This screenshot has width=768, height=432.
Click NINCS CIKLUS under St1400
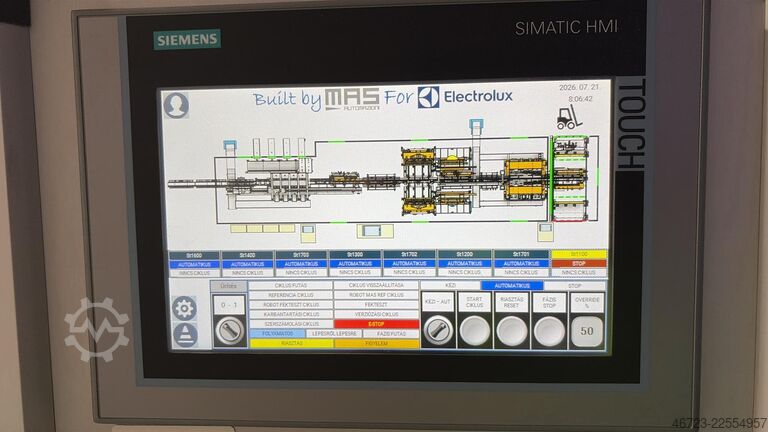247,273
